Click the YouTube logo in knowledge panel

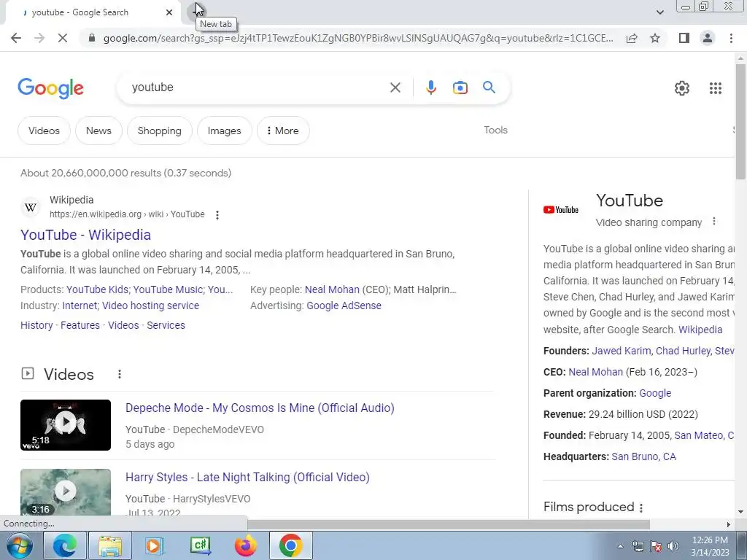click(561, 209)
